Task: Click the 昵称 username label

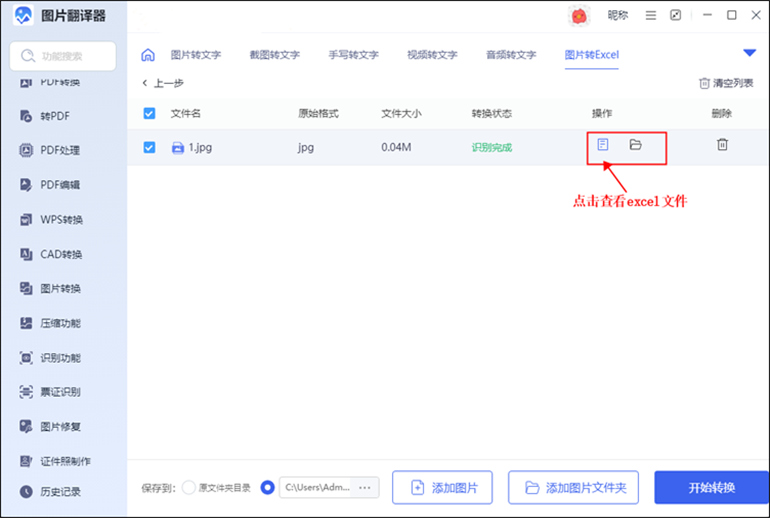Action: point(618,16)
